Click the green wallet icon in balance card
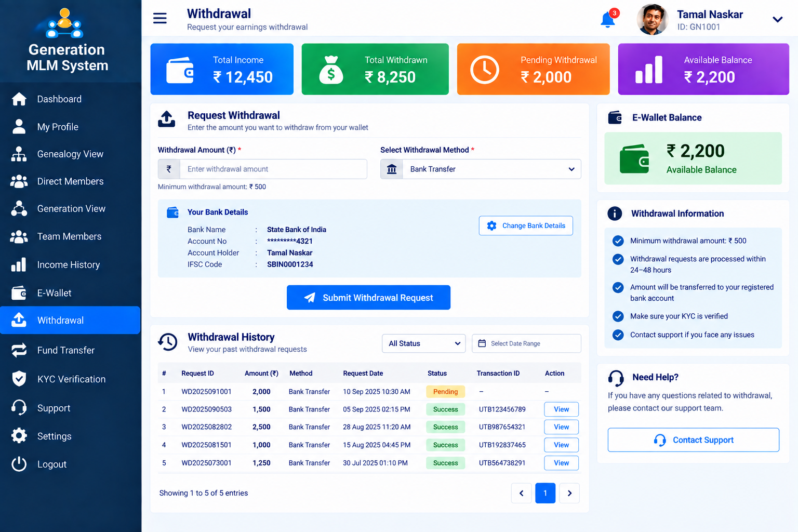The image size is (798, 532). (634, 158)
